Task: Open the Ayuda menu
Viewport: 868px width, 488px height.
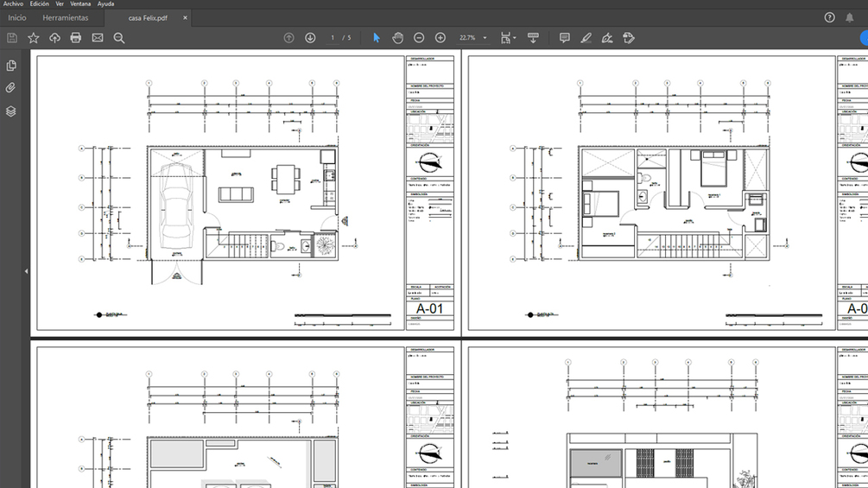Action: tap(105, 3)
